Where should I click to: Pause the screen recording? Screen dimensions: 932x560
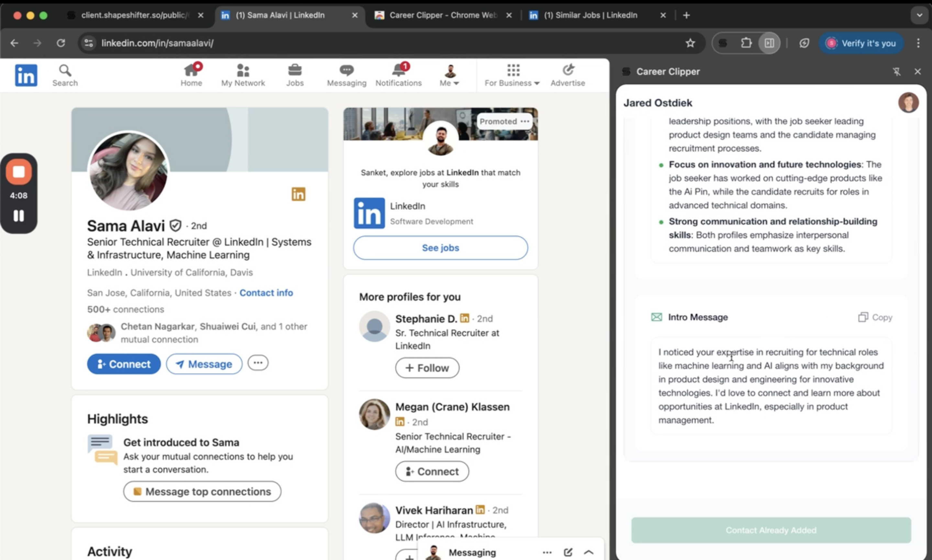pos(18,216)
